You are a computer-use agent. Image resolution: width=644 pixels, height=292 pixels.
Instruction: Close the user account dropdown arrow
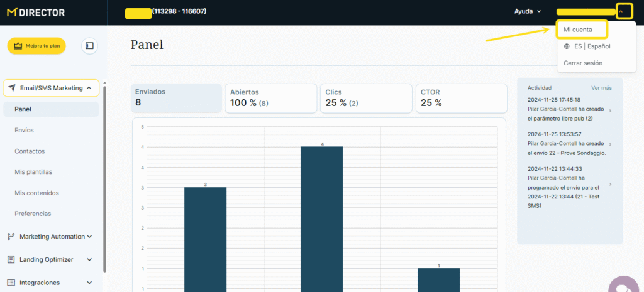coord(623,11)
